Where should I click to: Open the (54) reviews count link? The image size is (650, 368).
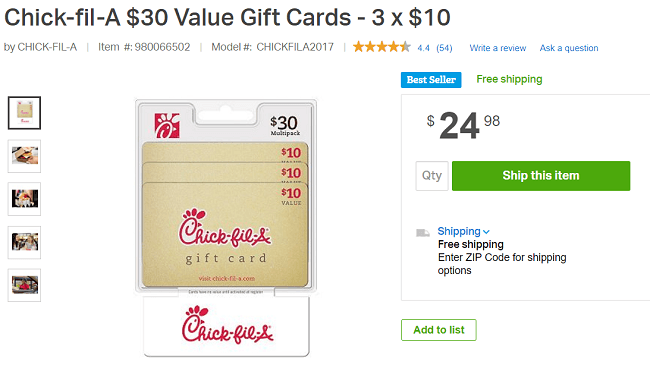click(444, 48)
